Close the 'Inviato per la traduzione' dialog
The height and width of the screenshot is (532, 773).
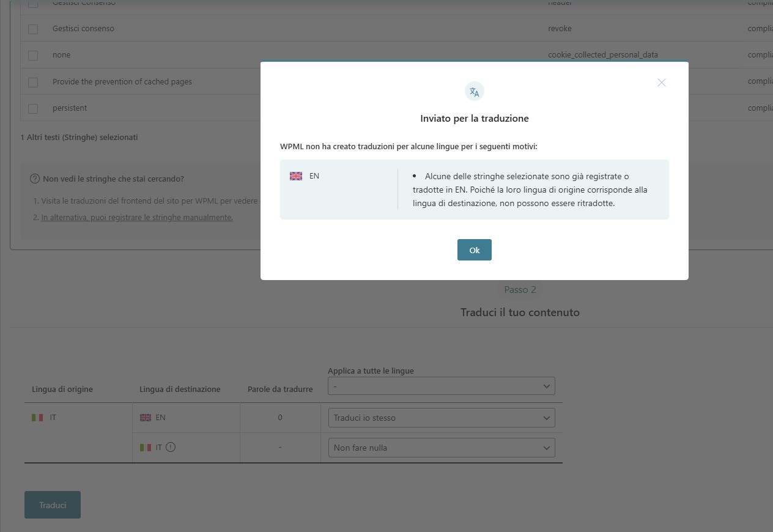click(661, 83)
